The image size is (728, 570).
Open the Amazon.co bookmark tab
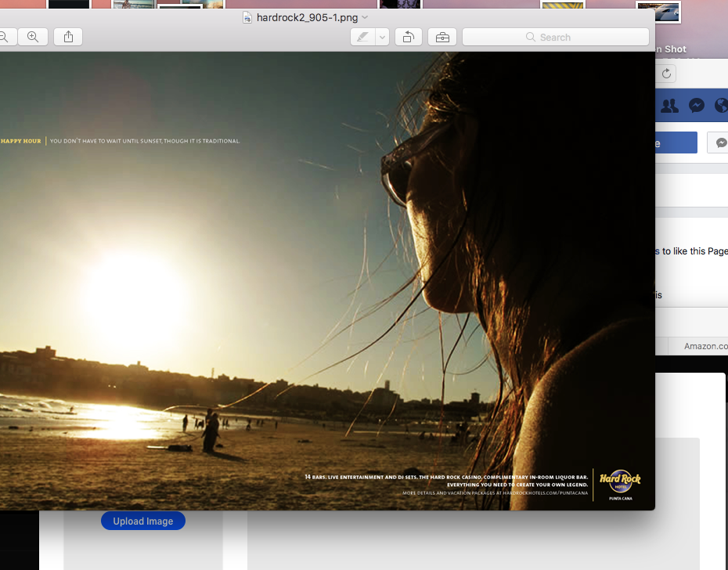tap(706, 346)
